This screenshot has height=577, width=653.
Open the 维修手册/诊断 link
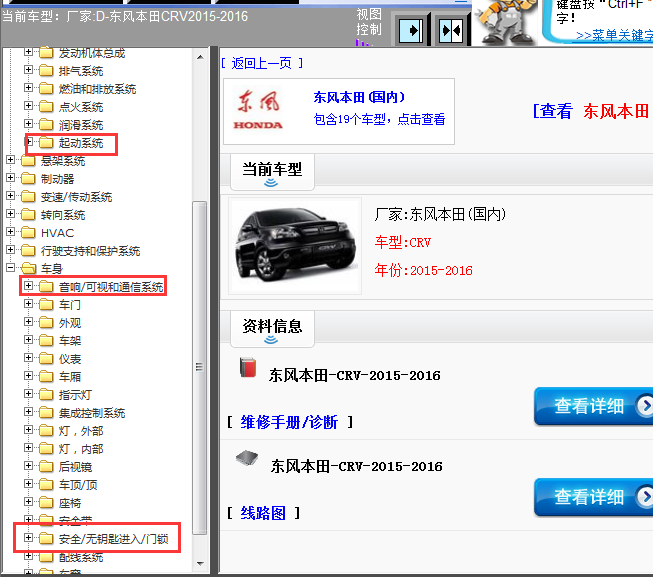point(289,422)
